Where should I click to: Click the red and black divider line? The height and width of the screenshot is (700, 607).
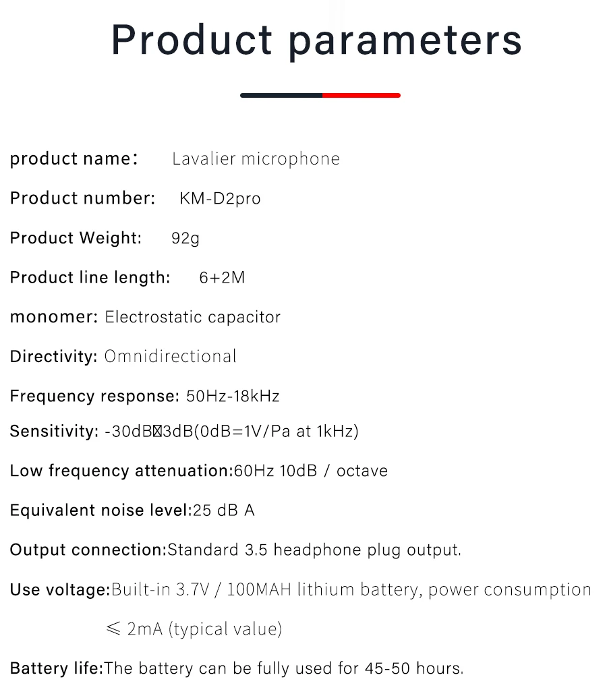click(x=320, y=95)
